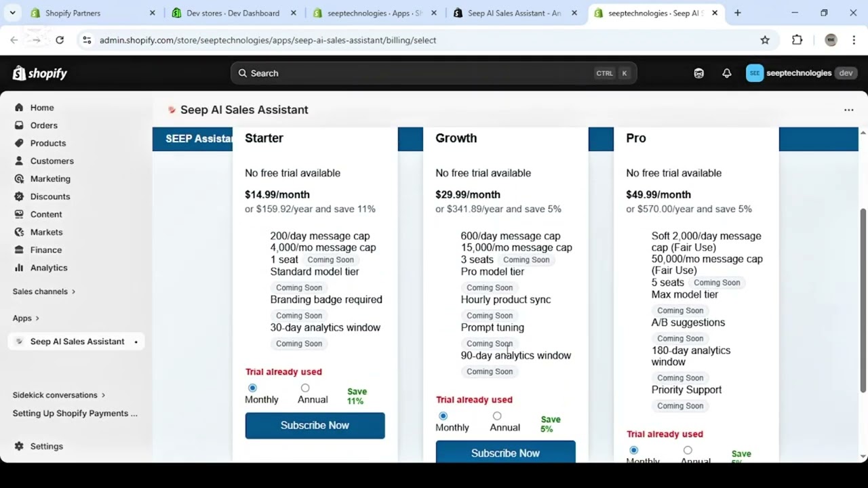Open a new browser tab
The width and height of the screenshot is (868, 488).
(738, 13)
